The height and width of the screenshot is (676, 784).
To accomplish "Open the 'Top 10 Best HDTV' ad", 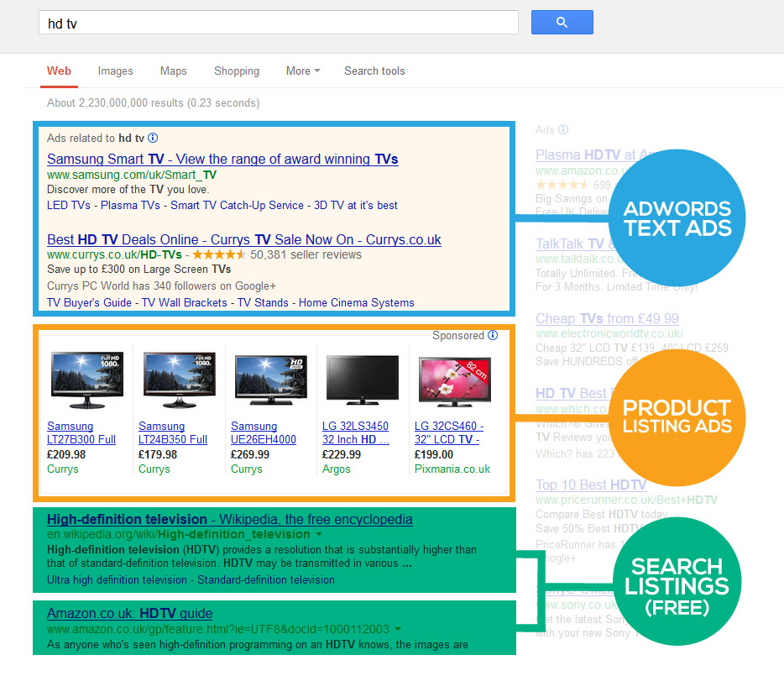I will [x=590, y=485].
